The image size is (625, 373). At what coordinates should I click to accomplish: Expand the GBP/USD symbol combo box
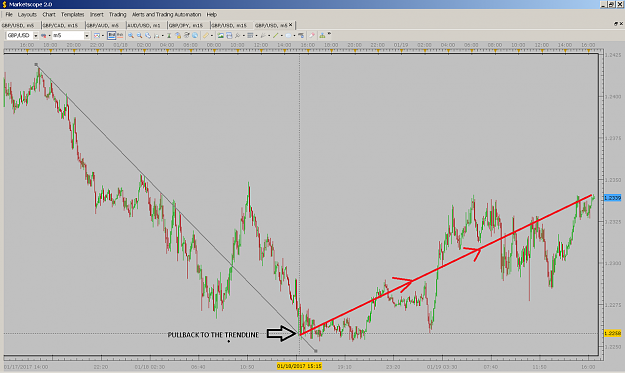pyautogui.click(x=35, y=35)
